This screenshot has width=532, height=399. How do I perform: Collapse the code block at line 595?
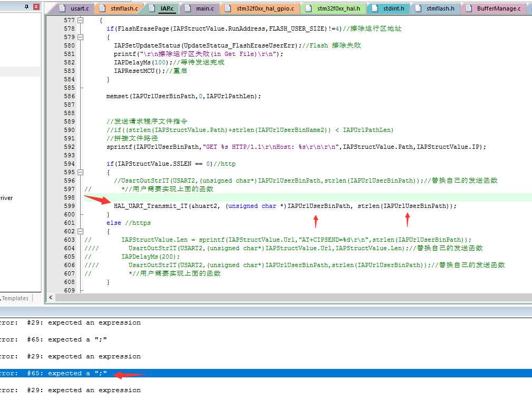pyautogui.click(x=81, y=172)
